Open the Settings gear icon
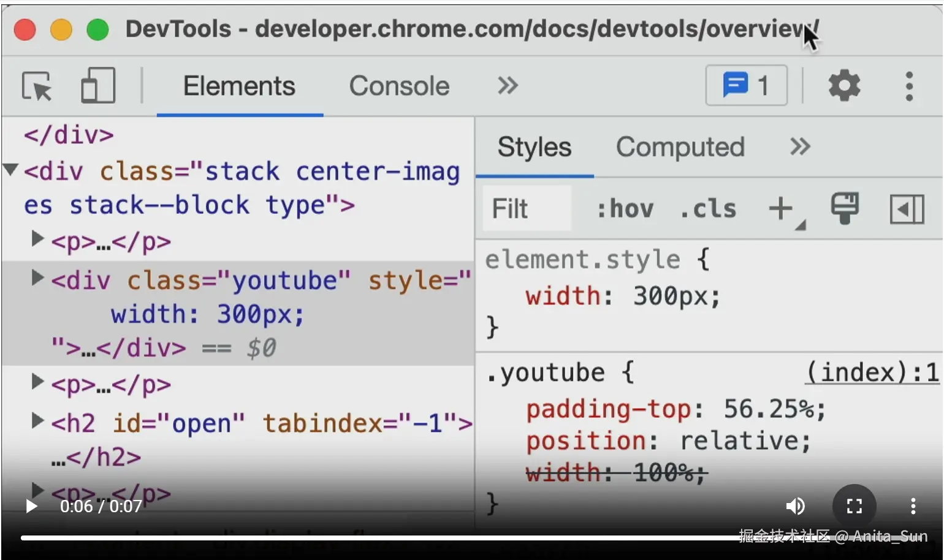This screenshot has width=944, height=560. pos(844,85)
